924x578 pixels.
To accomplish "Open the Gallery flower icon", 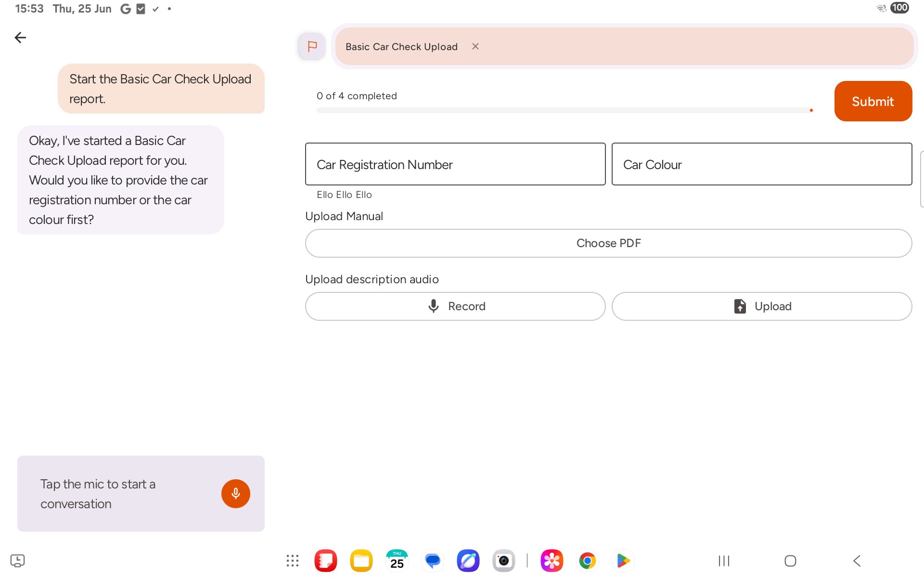I will tap(552, 561).
